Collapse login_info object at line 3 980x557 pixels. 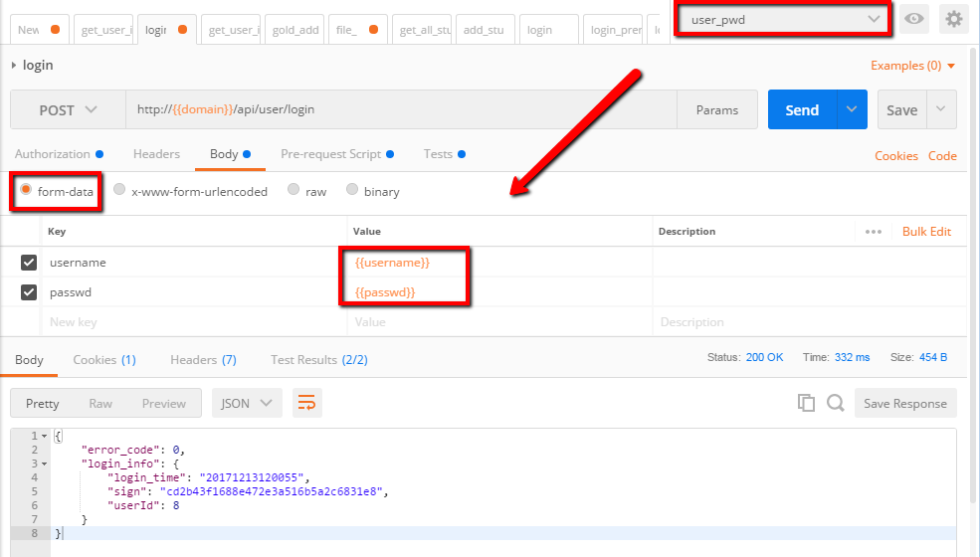point(45,464)
